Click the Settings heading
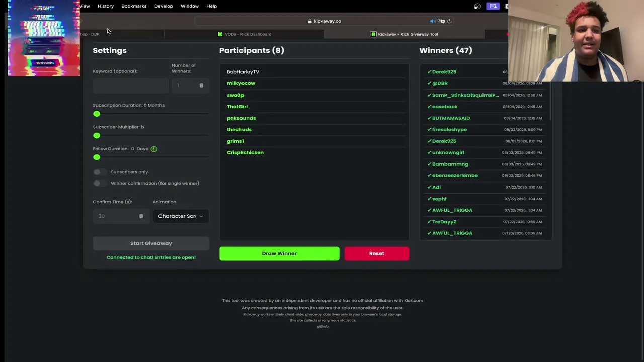This screenshot has width=644, height=362. click(110, 50)
